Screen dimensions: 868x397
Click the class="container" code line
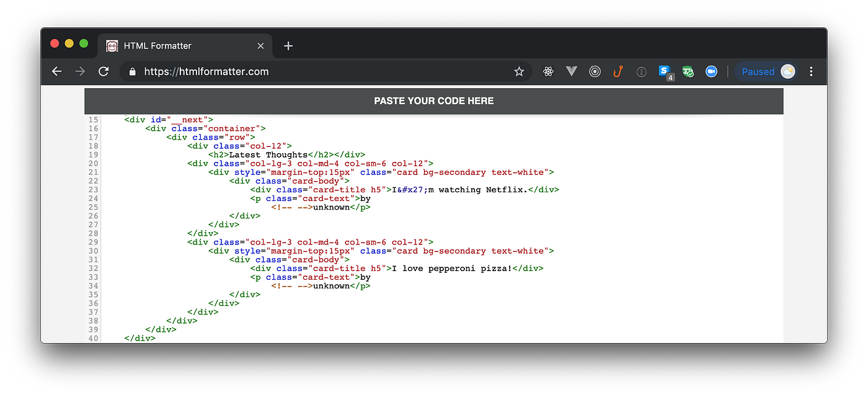206,128
